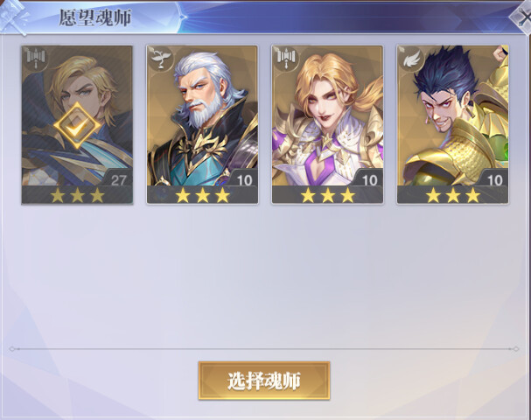Click tower class icon on first card
Viewport: 531px width, 420px height.
pyautogui.click(x=36, y=59)
